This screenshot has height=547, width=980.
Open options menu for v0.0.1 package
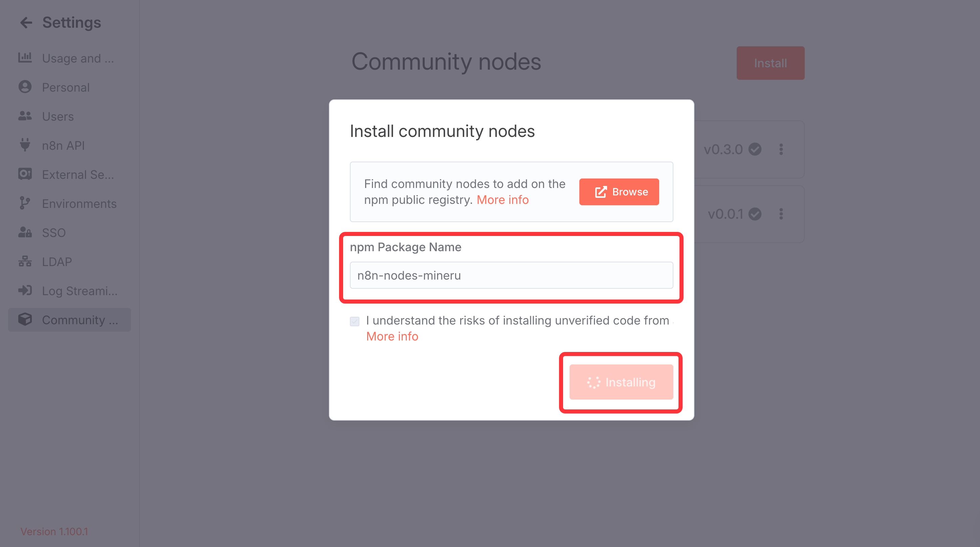tap(781, 214)
